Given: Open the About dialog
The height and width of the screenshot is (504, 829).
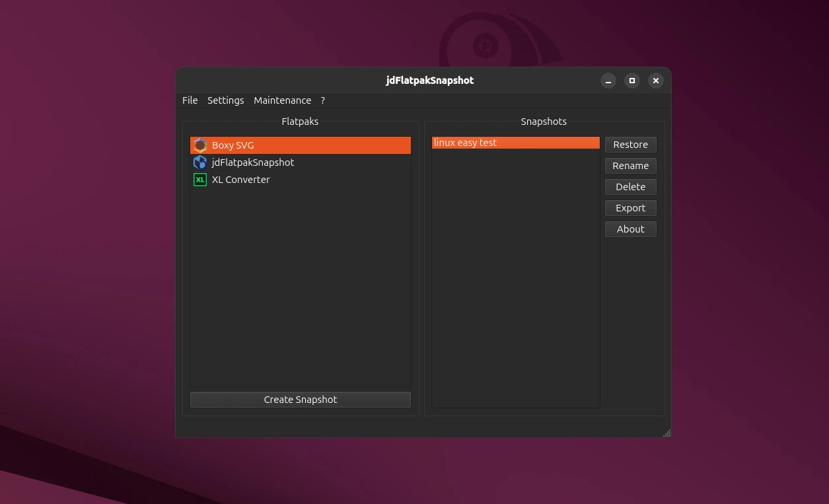Looking at the screenshot, I should point(630,229).
